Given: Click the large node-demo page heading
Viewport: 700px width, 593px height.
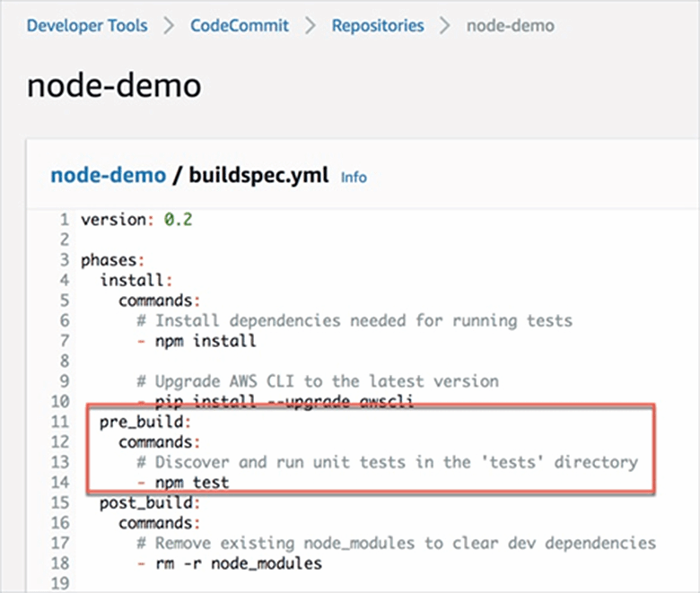Looking at the screenshot, I should tap(114, 85).
